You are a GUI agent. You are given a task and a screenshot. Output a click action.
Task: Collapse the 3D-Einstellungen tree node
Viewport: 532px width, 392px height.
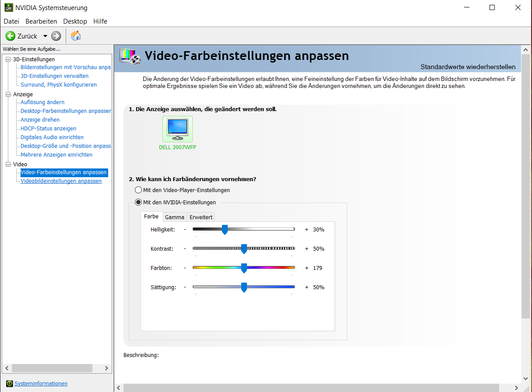[8, 59]
